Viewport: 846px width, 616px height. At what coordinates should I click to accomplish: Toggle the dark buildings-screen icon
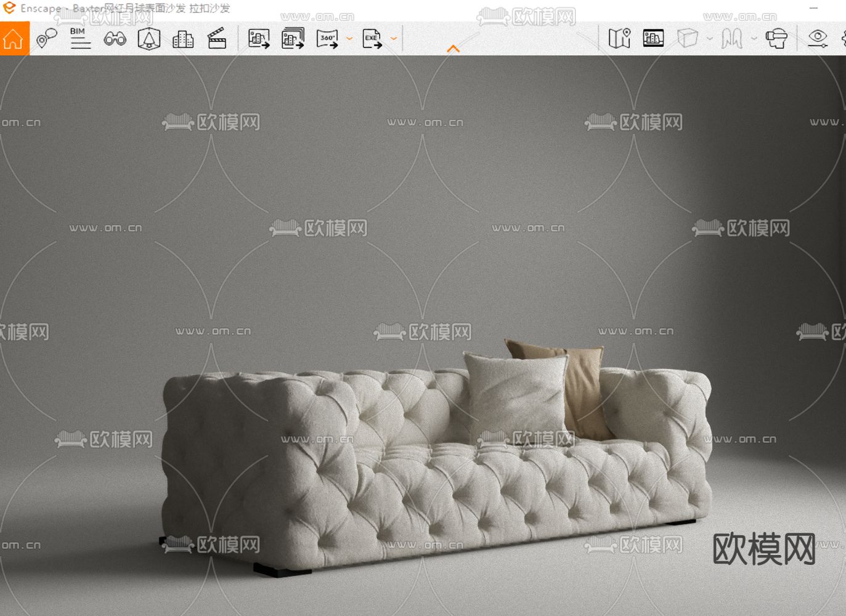pos(654,38)
